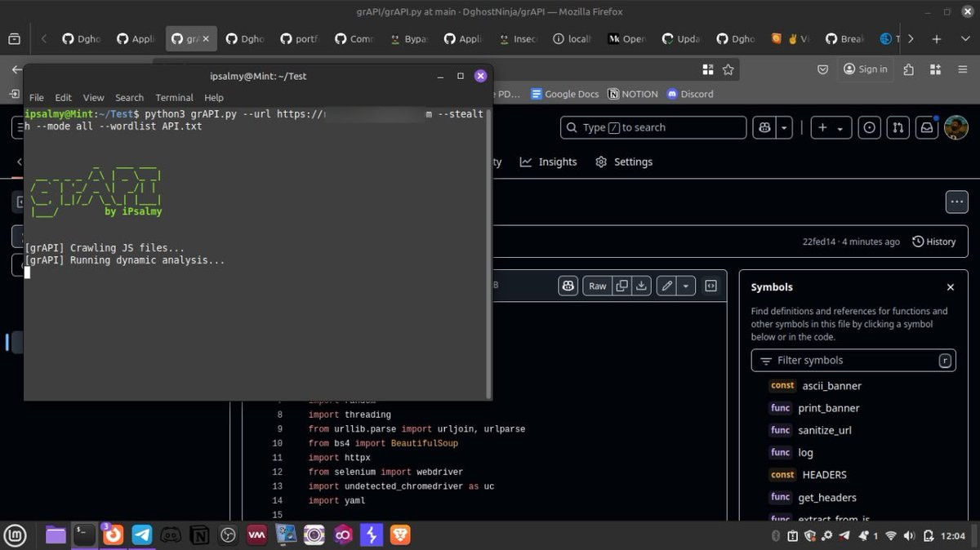Switch to the Open Medium browser tab
980x550 pixels.
click(x=626, y=38)
